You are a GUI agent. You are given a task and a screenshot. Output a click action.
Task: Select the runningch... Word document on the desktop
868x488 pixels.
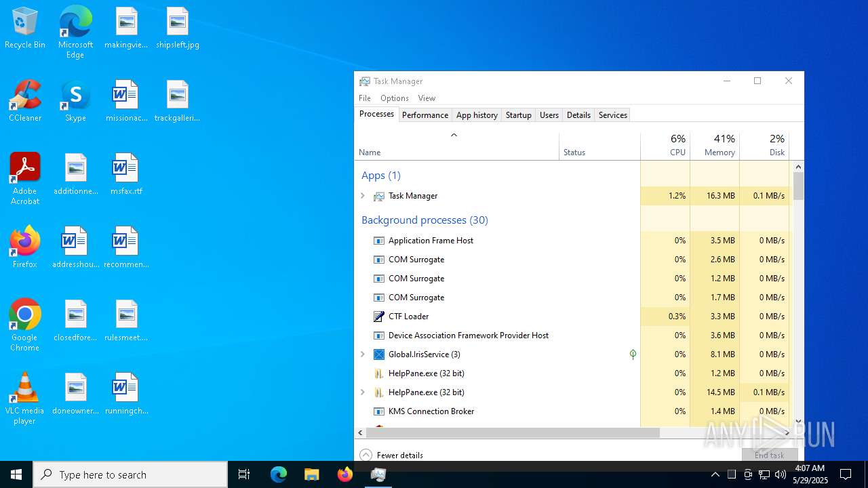coord(126,394)
